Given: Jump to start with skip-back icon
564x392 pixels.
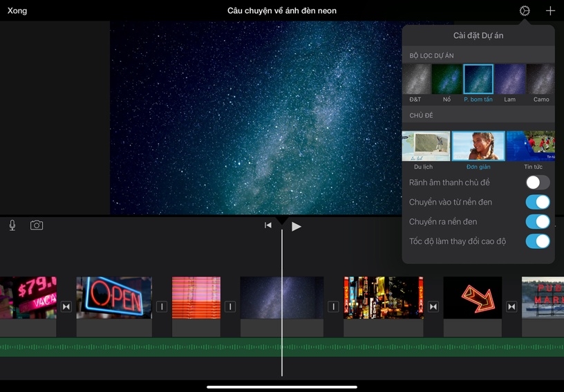Looking at the screenshot, I should coord(268,225).
